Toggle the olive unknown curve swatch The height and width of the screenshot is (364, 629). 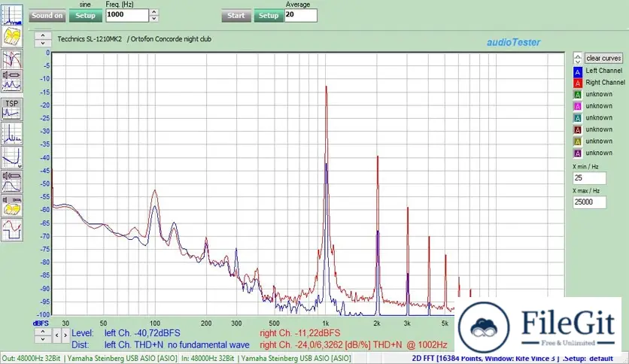click(x=578, y=141)
